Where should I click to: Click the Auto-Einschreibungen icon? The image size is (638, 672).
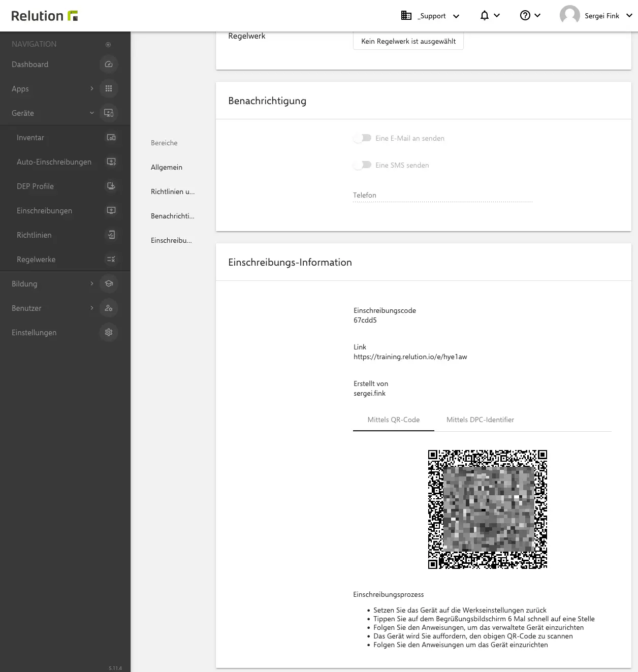coord(111,162)
